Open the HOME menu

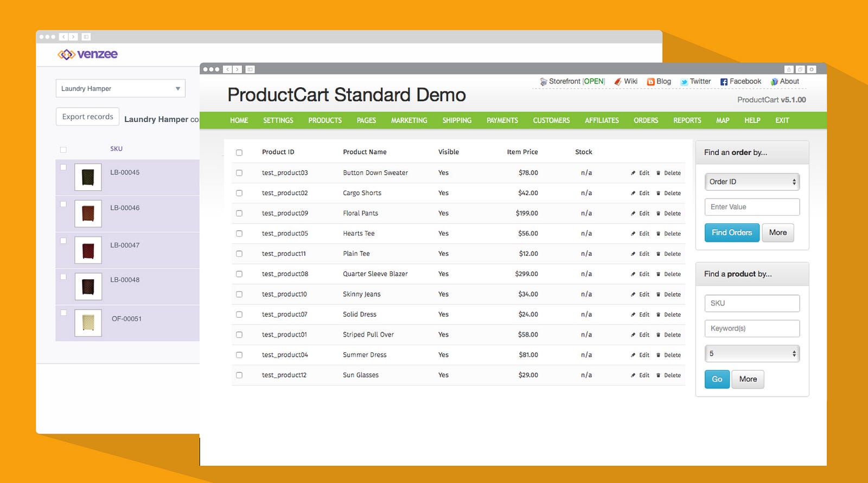[x=239, y=120]
